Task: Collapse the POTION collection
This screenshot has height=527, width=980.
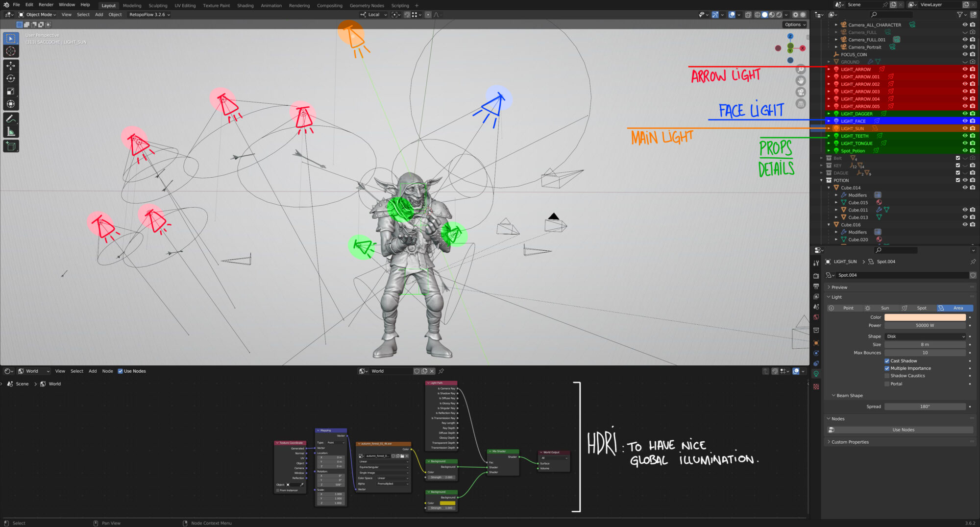Action: 822,180
